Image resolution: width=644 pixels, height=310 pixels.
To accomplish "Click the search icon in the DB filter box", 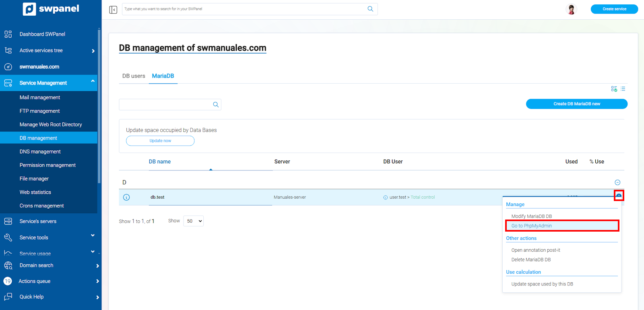I will click(x=216, y=105).
